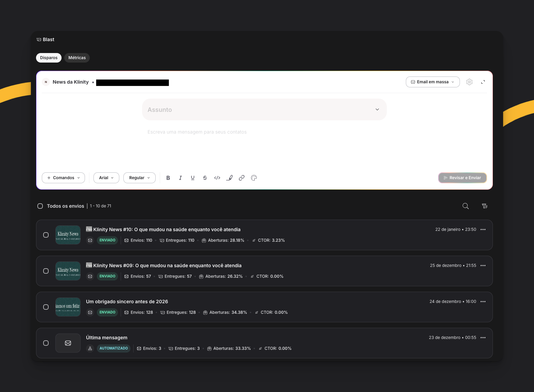Insert a hyperlink with the link icon

(242, 178)
